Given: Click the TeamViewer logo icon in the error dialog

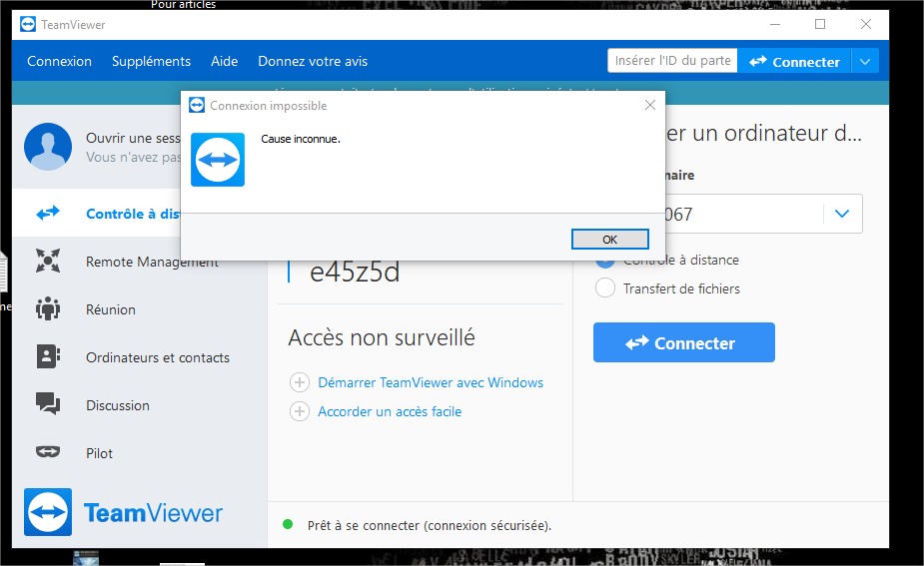Looking at the screenshot, I should point(218,160).
